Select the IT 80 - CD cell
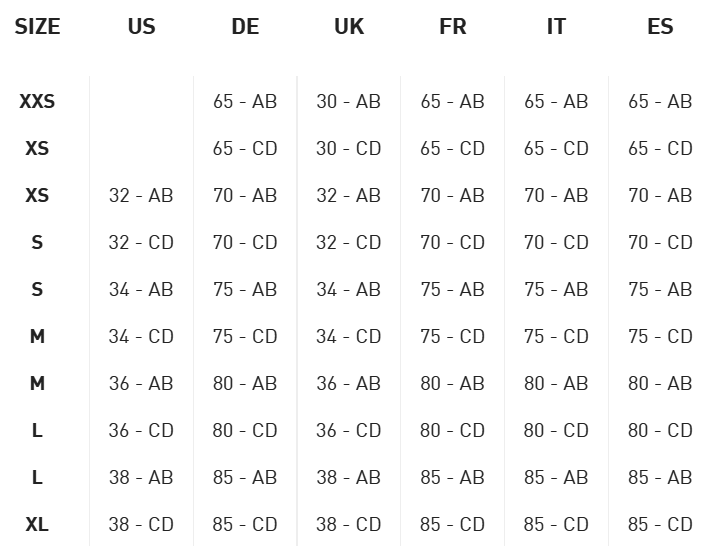This screenshot has height=553, width=727. pyautogui.click(x=556, y=430)
